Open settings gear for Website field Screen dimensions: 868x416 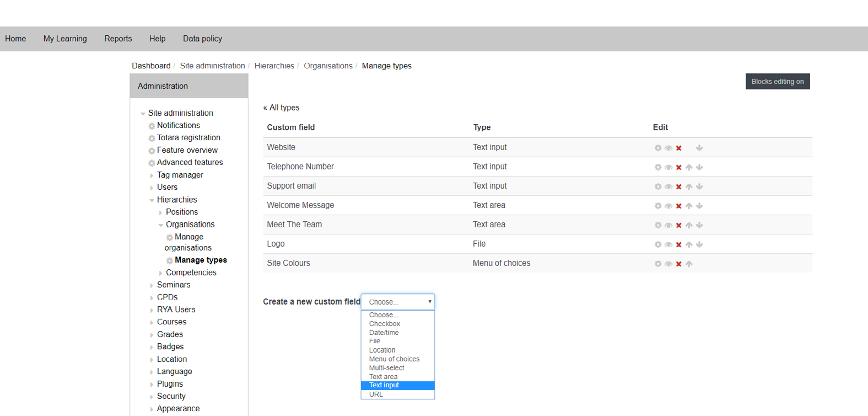pyautogui.click(x=657, y=148)
